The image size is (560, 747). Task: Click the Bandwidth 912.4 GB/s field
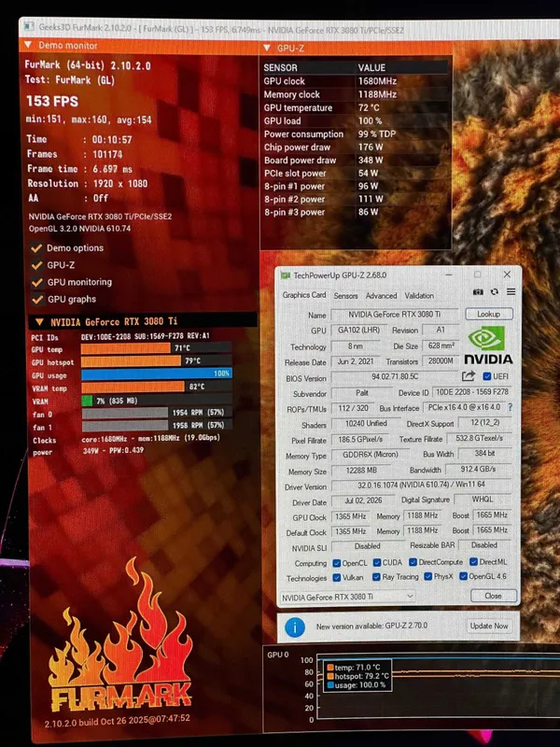click(478, 470)
